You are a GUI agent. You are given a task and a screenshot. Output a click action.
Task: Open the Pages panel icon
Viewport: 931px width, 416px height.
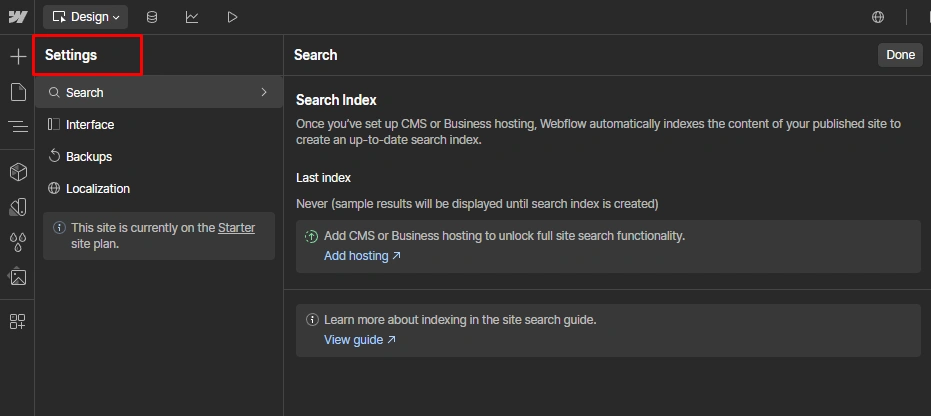tap(18, 92)
